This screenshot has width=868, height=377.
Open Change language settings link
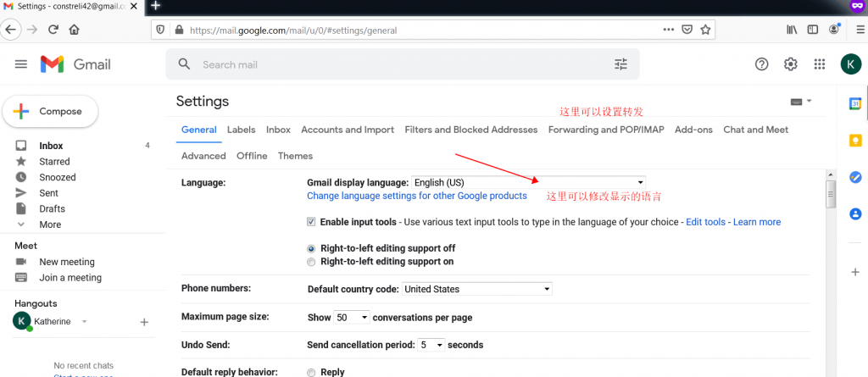coord(417,196)
